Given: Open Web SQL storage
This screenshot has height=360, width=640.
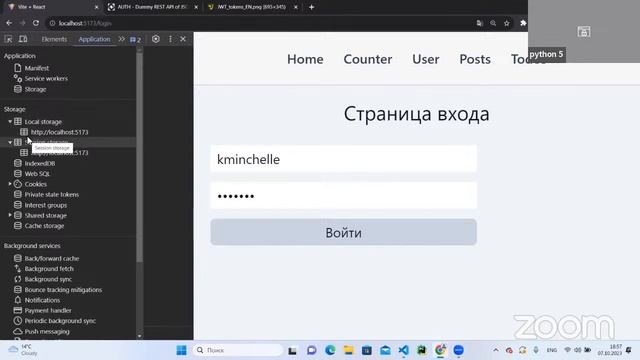Looking at the screenshot, I should click(37, 173).
